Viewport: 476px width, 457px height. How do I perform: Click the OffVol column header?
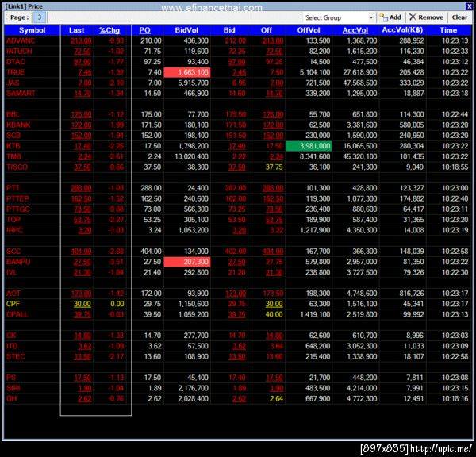coord(309,30)
